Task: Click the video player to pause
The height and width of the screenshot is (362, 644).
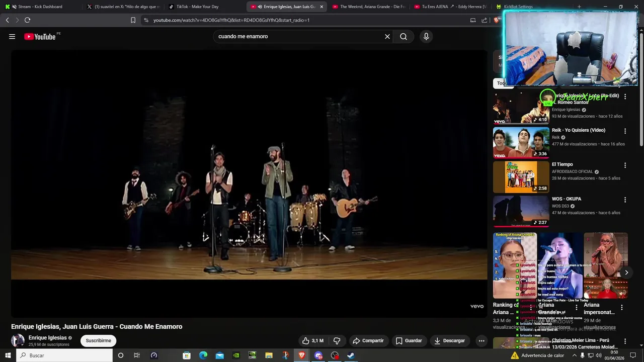Action: pyautogui.click(x=249, y=184)
